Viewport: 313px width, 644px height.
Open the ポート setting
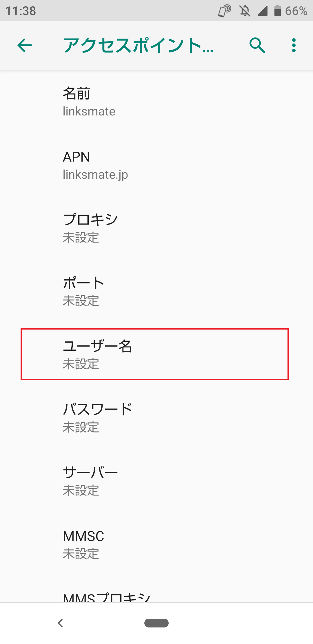click(156, 292)
